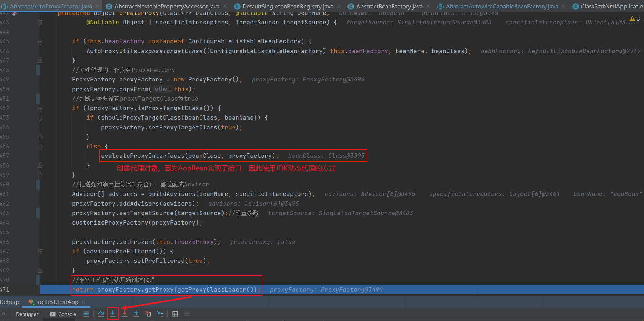Click the Step Into debugger icon
This screenshot has height=321, width=644.
[113, 314]
